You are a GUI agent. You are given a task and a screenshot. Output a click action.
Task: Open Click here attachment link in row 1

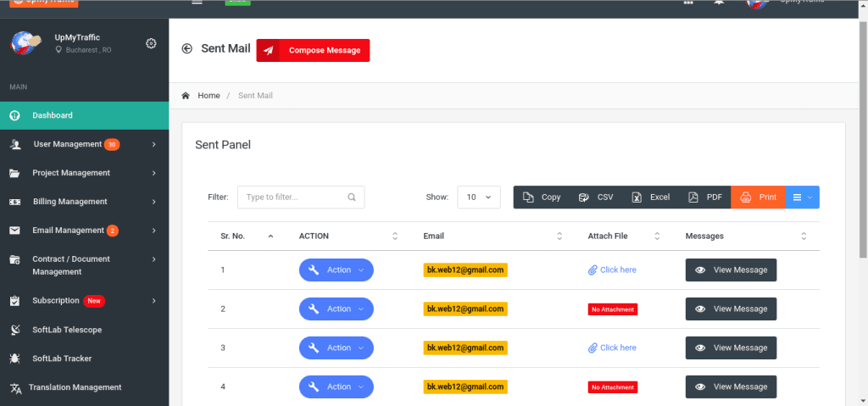(x=617, y=270)
